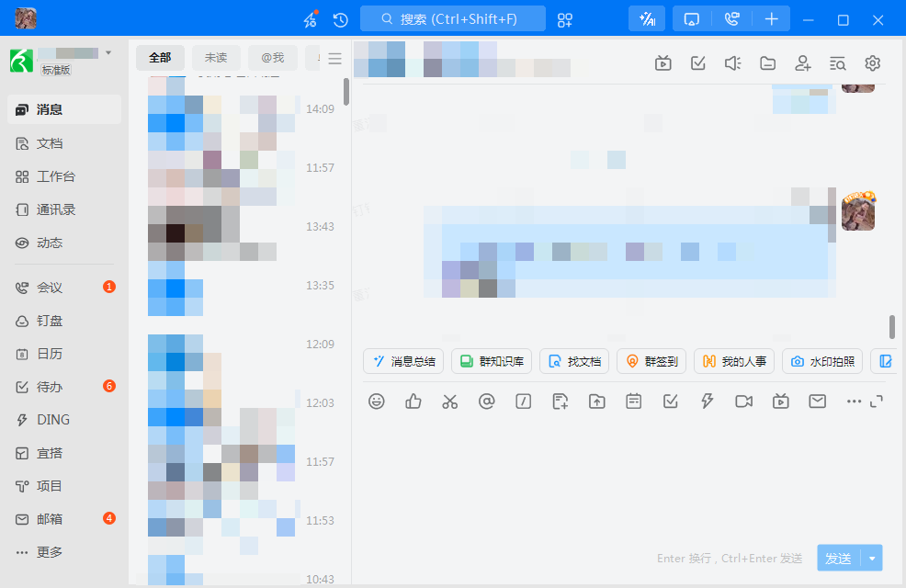Click the chat message area scrollbar

(x=891, y=326)
